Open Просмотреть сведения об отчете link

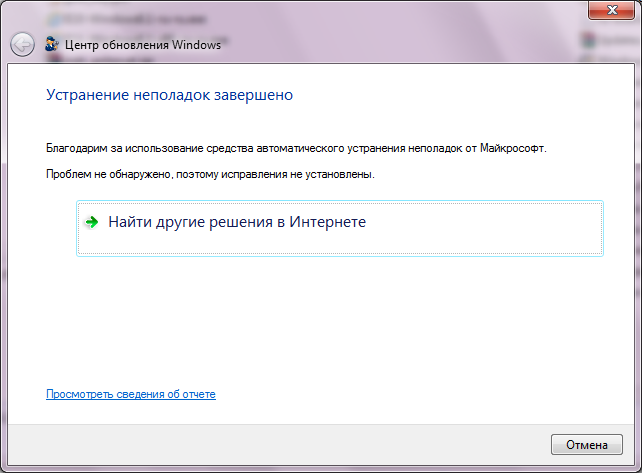tap(131, 394)
